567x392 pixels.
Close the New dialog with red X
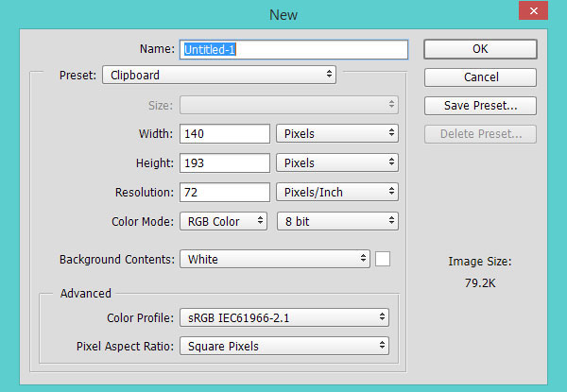click(533, 10)
